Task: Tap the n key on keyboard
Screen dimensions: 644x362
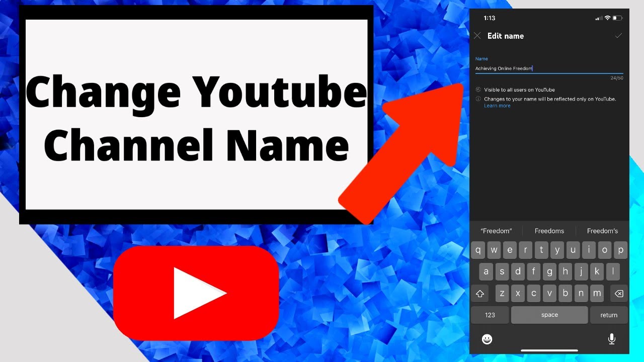Action: 581,293
